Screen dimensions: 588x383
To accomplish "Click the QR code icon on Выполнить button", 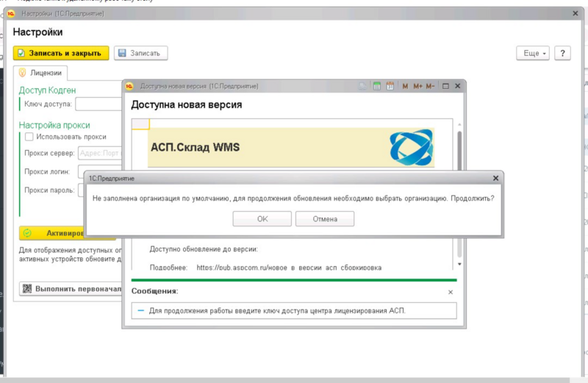I will pyautogui.click(x=27, y=288).
